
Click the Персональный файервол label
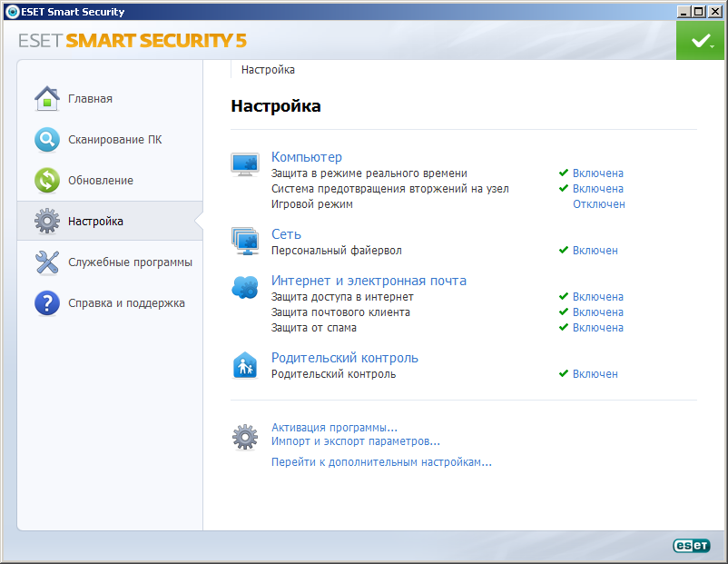[337, 251]
